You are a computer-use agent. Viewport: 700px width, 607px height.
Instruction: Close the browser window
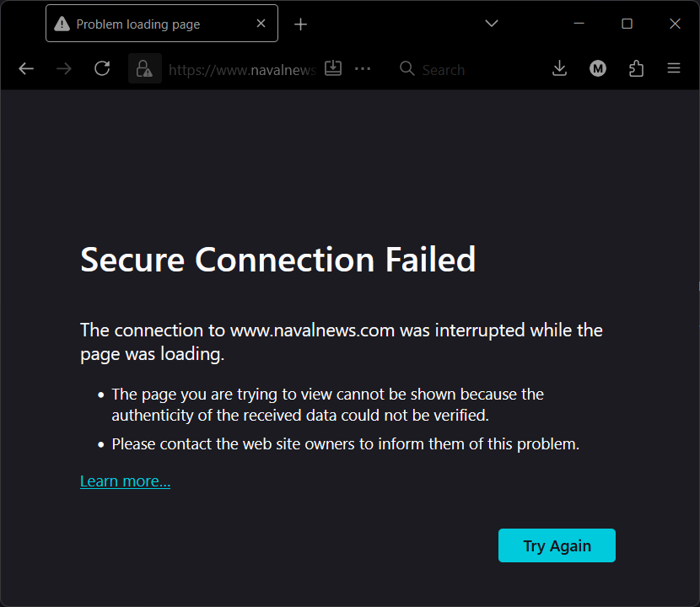pyautogui.click(x=675, y=24)
